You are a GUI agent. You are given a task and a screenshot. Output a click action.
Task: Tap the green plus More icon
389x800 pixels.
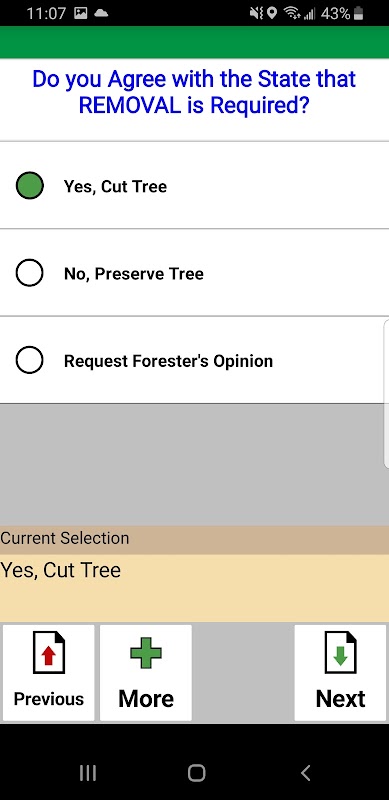146,653
